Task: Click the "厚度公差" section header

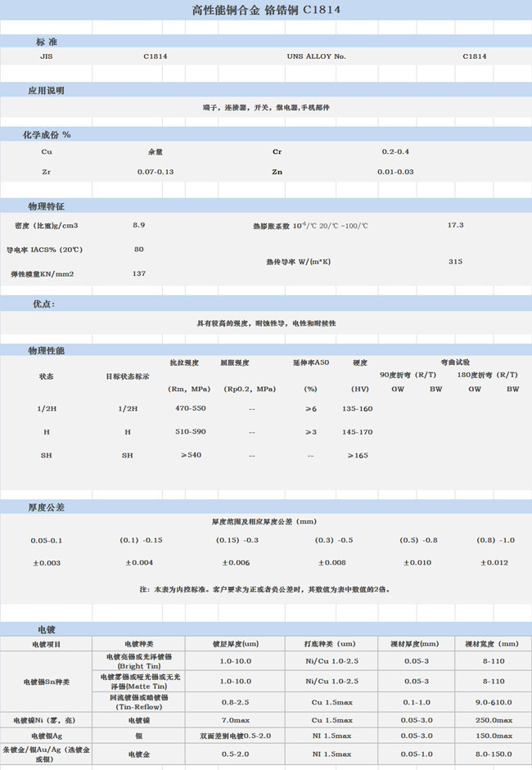Action: (47, 507)
